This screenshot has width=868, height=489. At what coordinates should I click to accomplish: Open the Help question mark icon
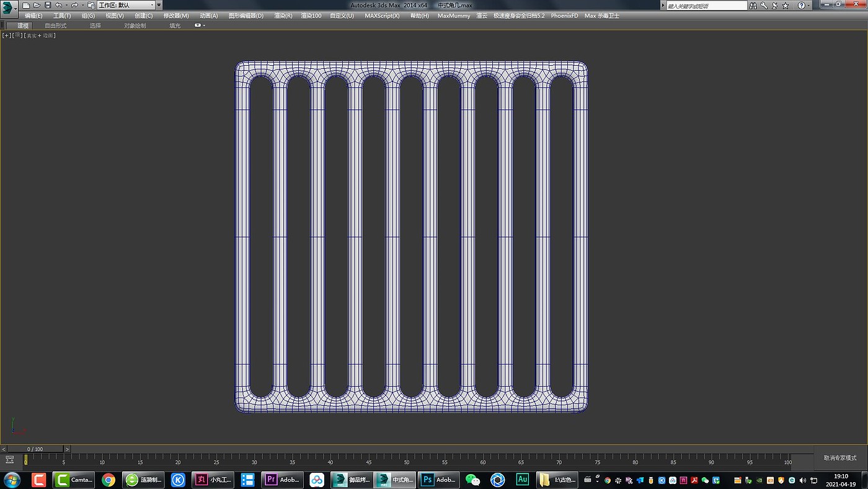(x=800, y=6)
